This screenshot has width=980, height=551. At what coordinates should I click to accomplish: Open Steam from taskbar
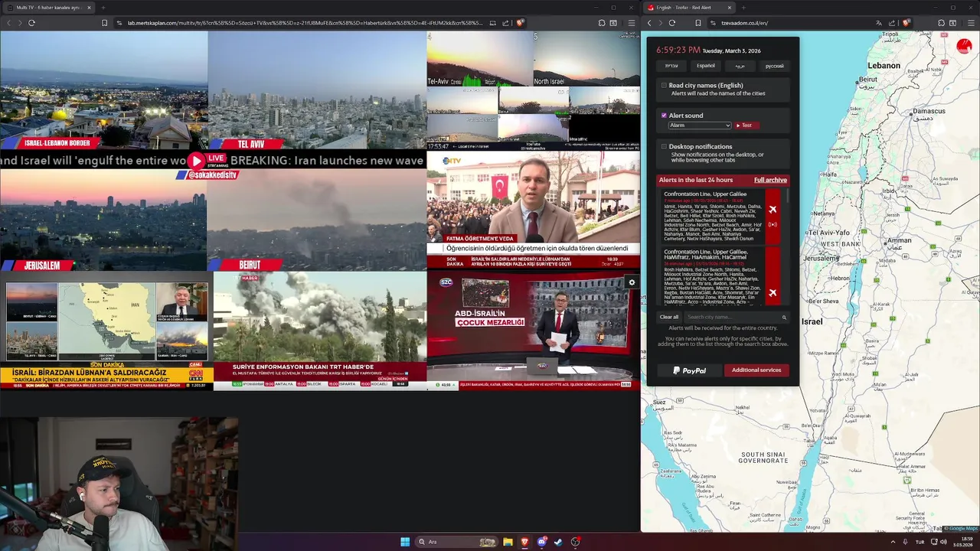(558, 542)
